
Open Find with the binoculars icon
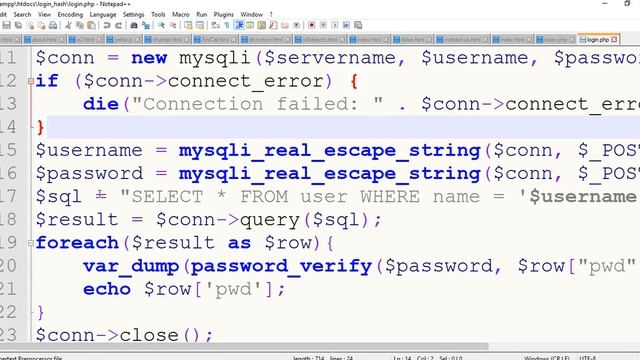[x=134, y=25]
